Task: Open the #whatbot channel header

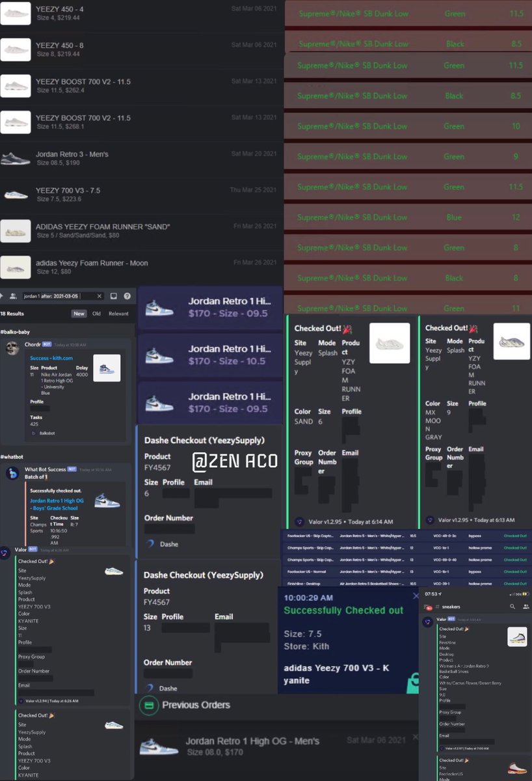Action: click(x=12, y=457)
